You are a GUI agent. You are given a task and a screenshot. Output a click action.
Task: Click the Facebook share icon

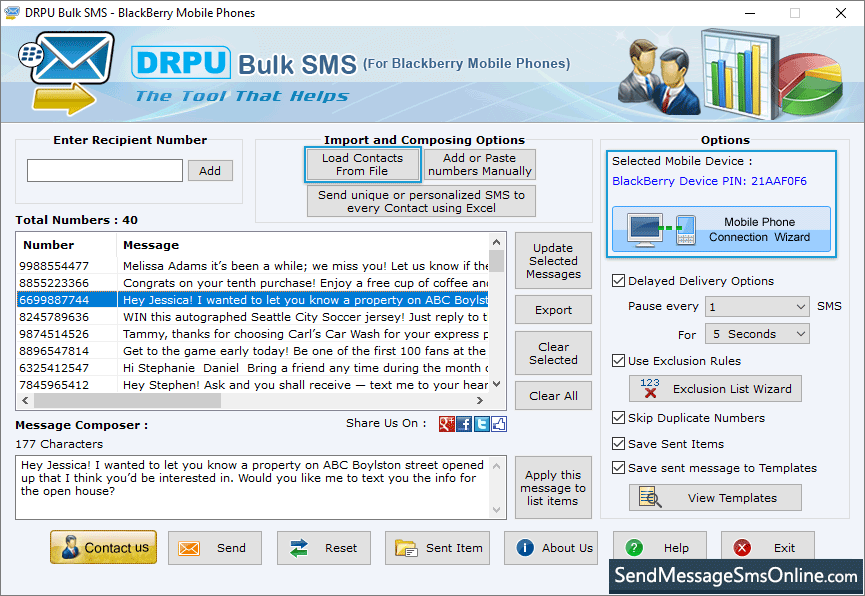pyautogui.click(x=464, y=424)
